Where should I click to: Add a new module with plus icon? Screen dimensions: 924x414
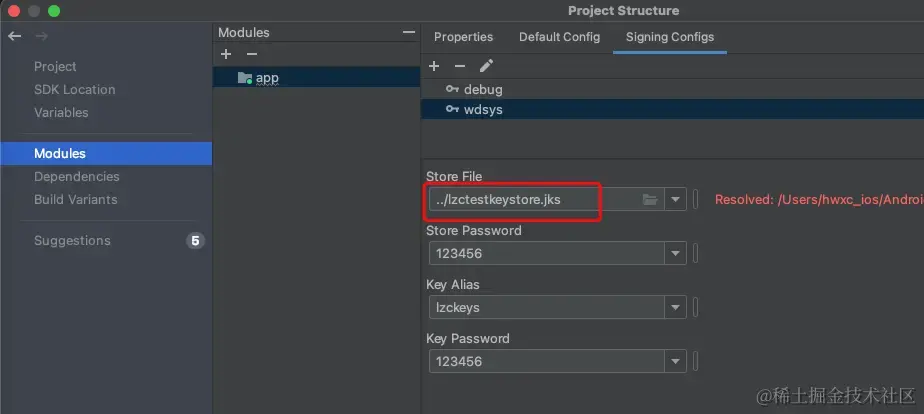pos(226,54)
